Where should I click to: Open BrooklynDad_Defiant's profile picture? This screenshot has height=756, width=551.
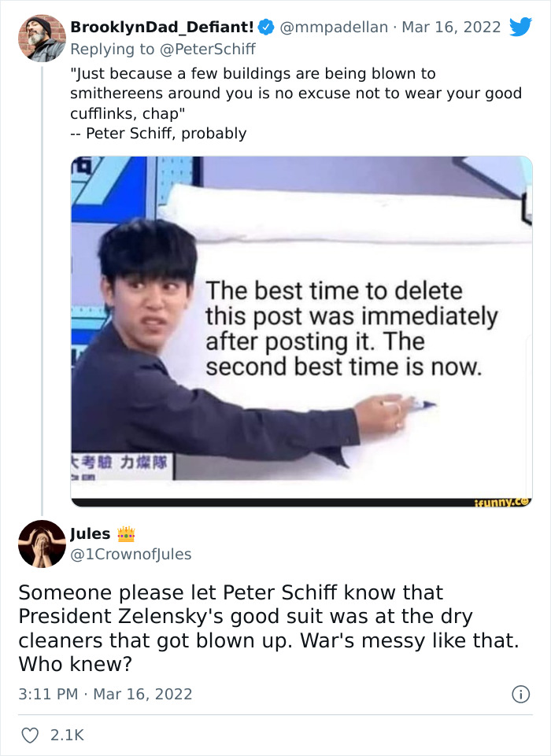(x=42, y=38)
